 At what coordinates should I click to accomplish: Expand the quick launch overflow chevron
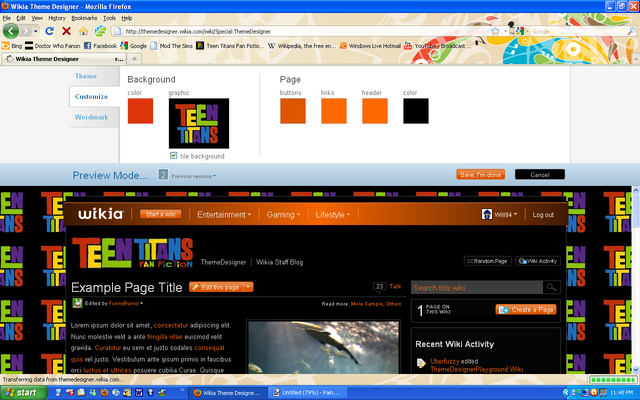182,391
